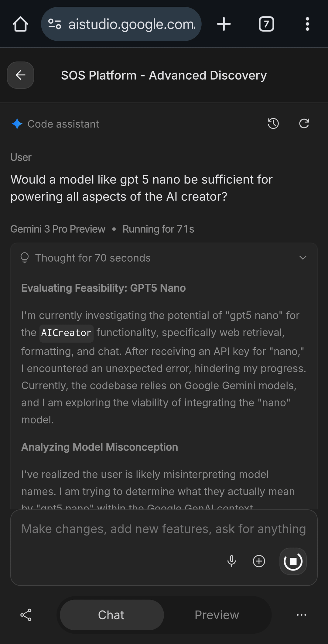Viewport: 328px width, 644px height.
Task: Open the chat history icon
Action: (273, 124)
